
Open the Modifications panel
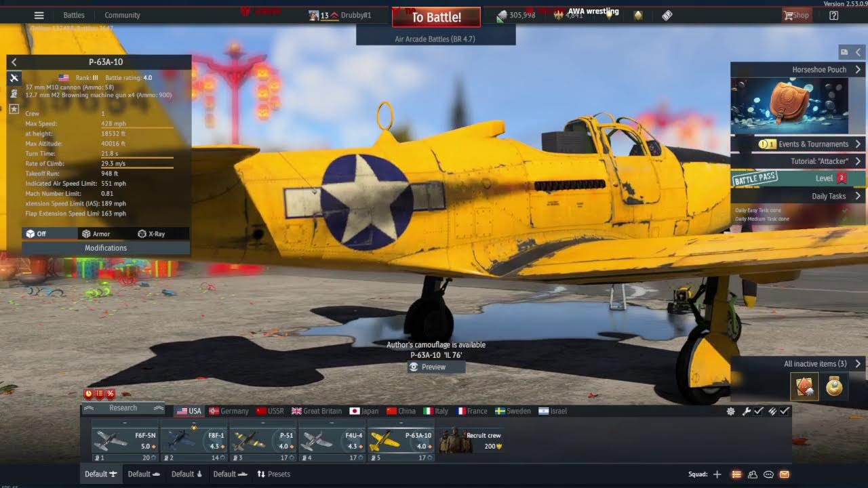(106, 248)
